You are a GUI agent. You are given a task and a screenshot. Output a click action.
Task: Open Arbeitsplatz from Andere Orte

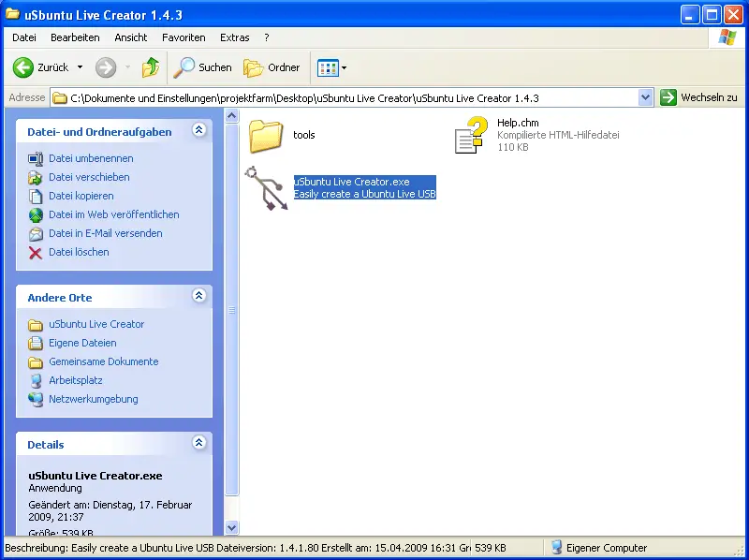[76, 380]
